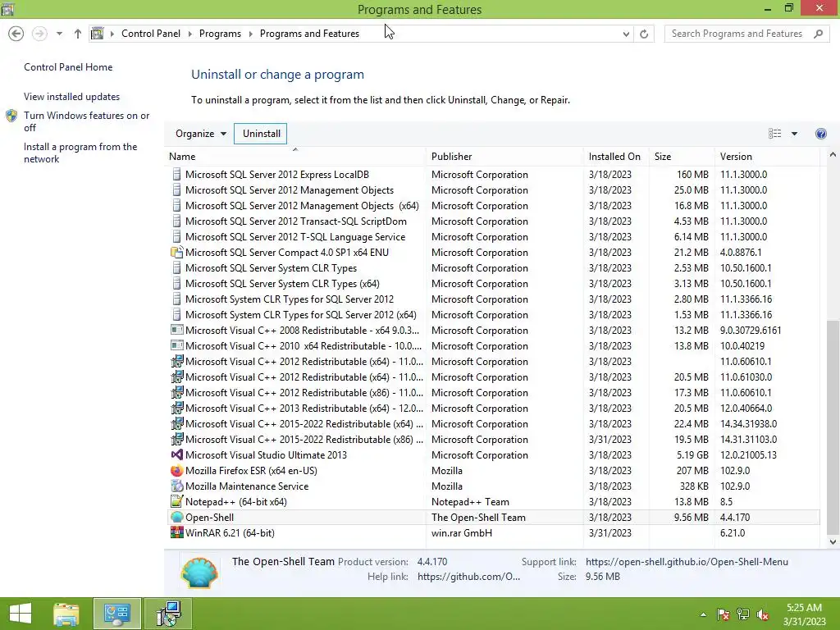Select Programs in the breadcrumb path
This screenshot has height=630, width=840.
220,34
